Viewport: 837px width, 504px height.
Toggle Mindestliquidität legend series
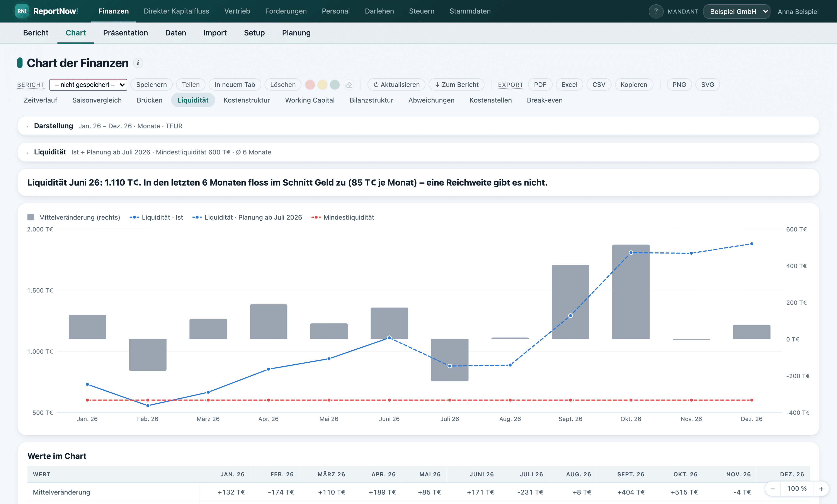point(342,217)
